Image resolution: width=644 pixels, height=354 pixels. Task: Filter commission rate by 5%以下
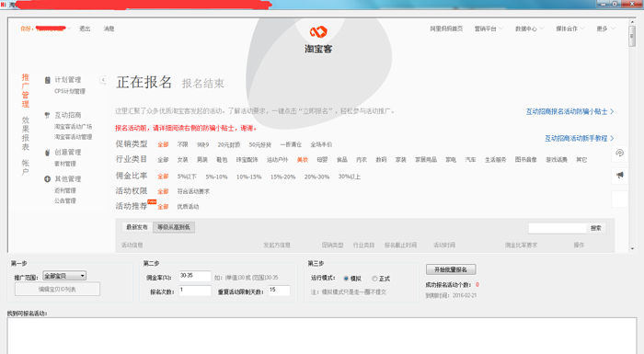(187, 177)
